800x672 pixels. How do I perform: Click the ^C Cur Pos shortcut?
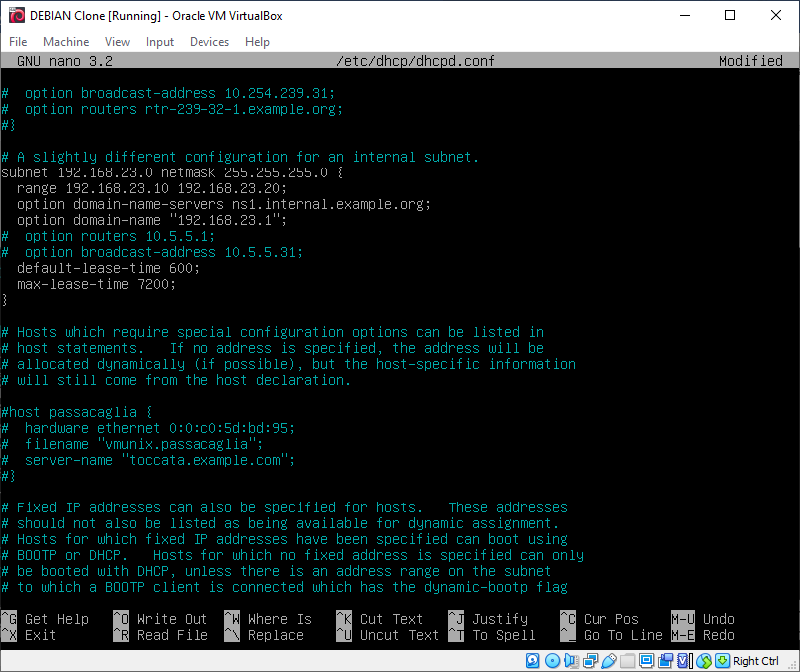pyautogui.click(x=600, y=619)
